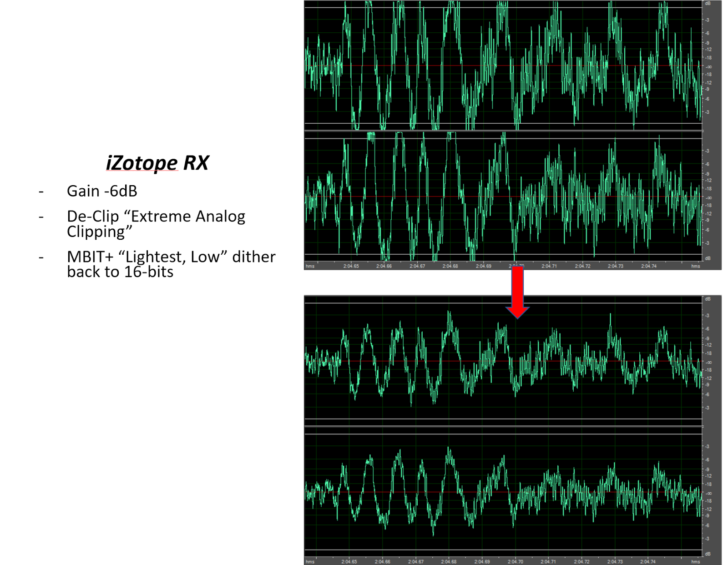Click the top "dB" scale label of the clipped waveform
The width and height of the screenshot is (728, 565).
708,4
